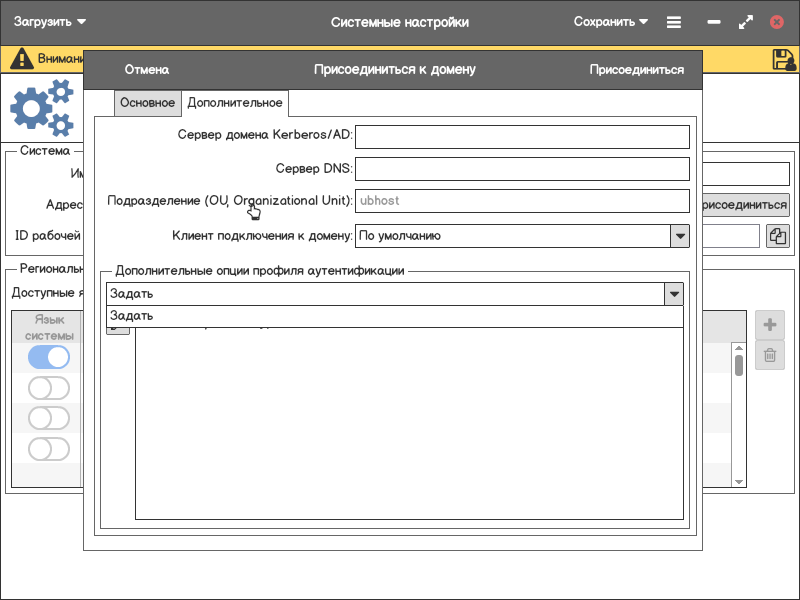Click the warning triangle icon

coord(22,59)
